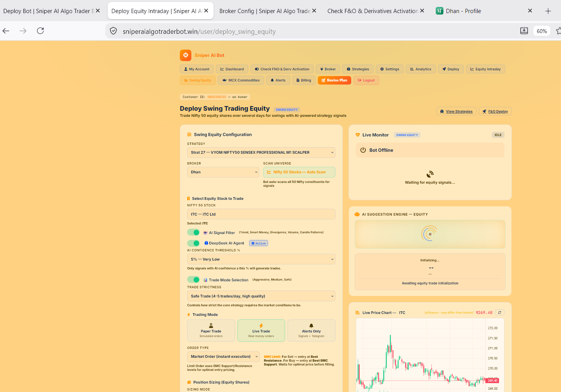The height and width of the screenshot is (392, 561).
Task: Click the Customer ID label
Action: click(215, 97)
